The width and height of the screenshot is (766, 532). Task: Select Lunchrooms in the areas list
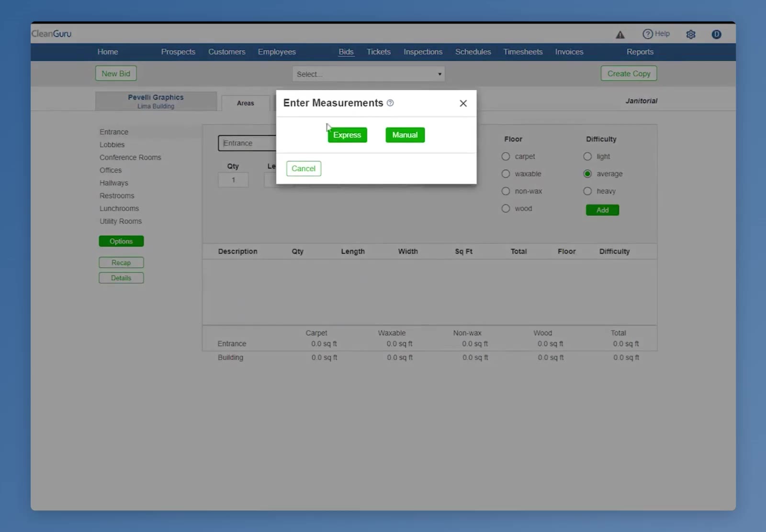click(x=119, y=209)
